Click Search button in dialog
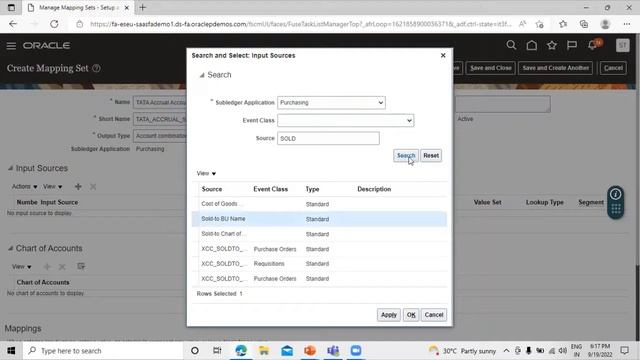 [406, 156]
